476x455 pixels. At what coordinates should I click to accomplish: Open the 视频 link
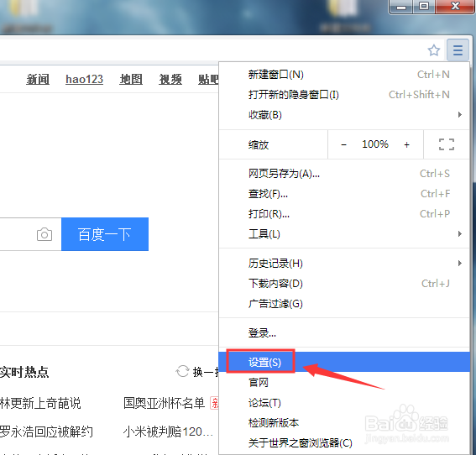170,79
